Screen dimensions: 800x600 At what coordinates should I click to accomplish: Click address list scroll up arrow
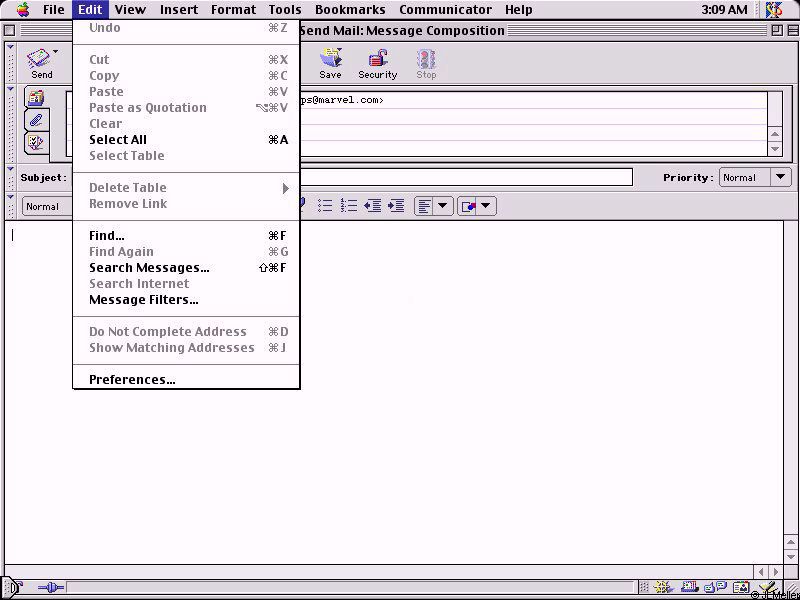(775, 134)
